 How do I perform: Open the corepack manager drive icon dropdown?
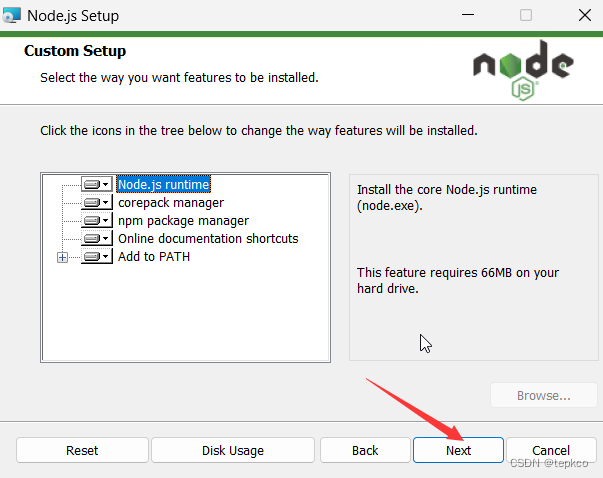(97, 203)
